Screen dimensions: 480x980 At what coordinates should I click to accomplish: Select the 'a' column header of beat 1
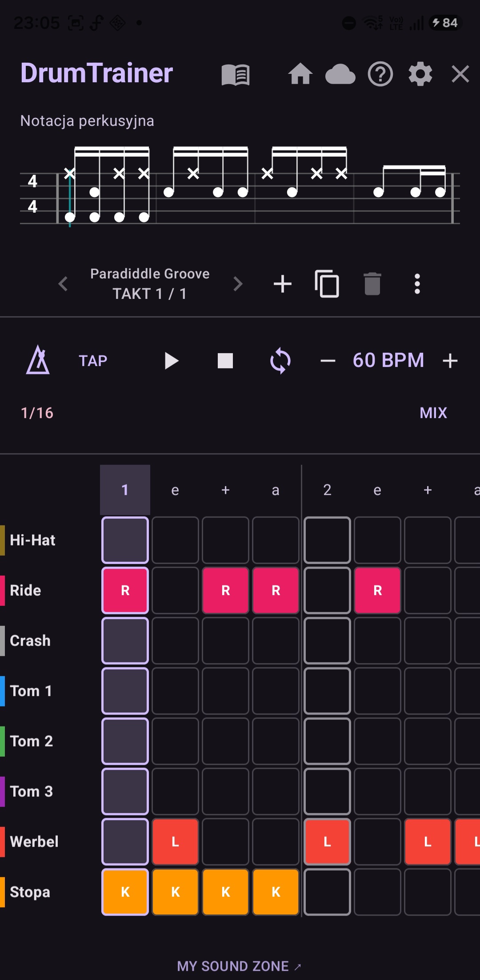pos(276,490)
